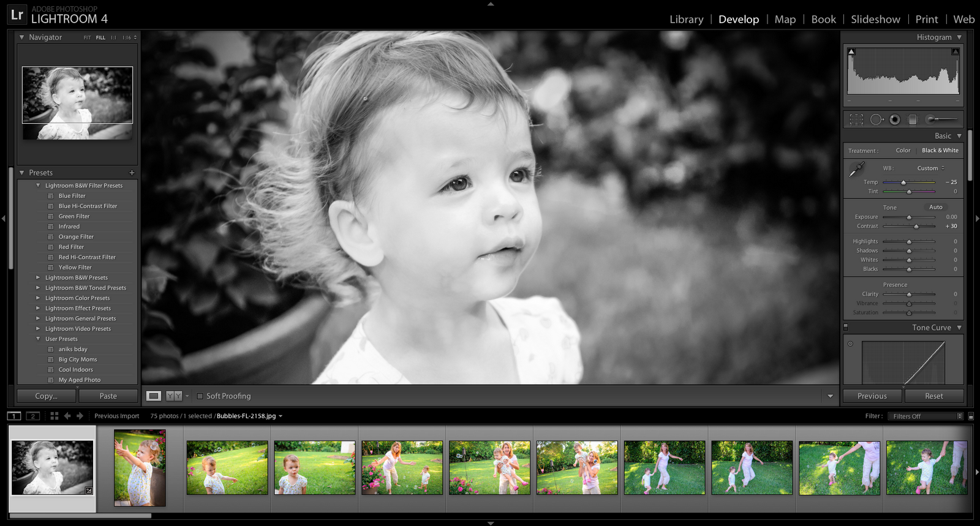The image size is (980, 526).
Task: Activate the Red Eye Correction tool
Action: click(895, 119)
